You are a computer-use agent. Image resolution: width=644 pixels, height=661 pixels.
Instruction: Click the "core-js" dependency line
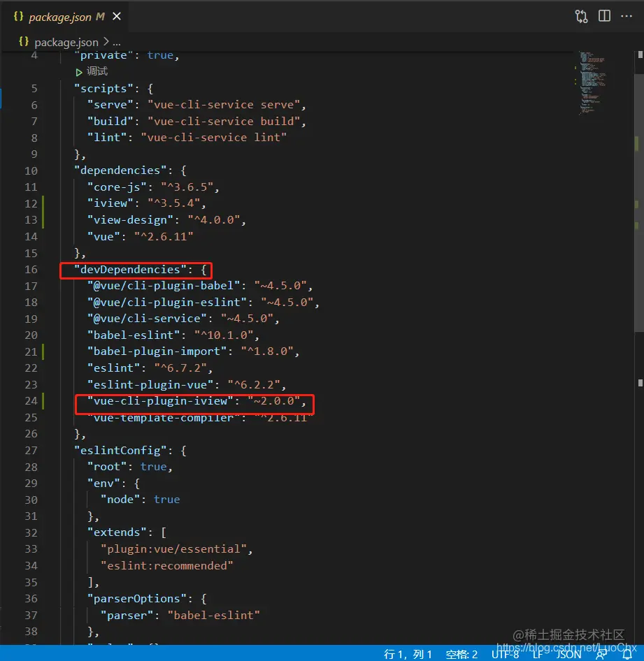click(x=153, y=187)
